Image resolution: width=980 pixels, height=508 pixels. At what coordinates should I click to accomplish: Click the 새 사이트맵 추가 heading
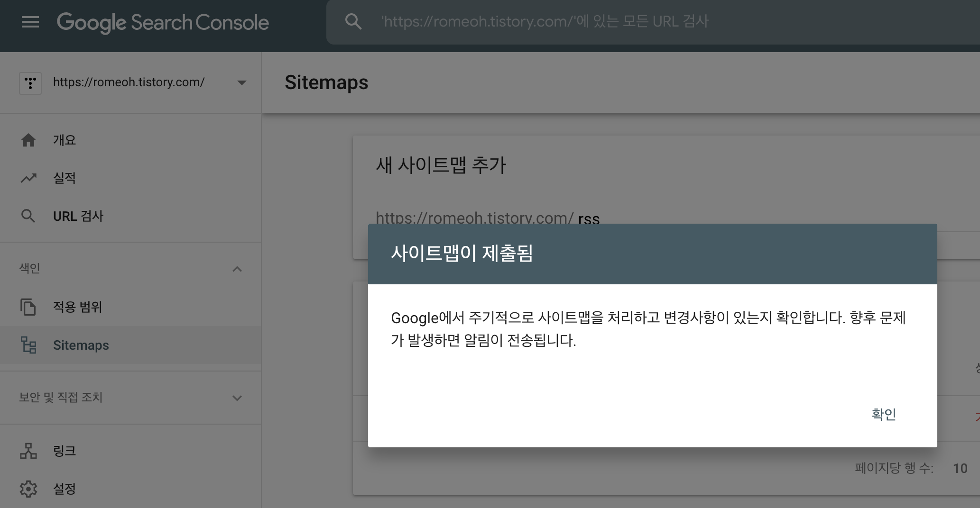[441, 165]
